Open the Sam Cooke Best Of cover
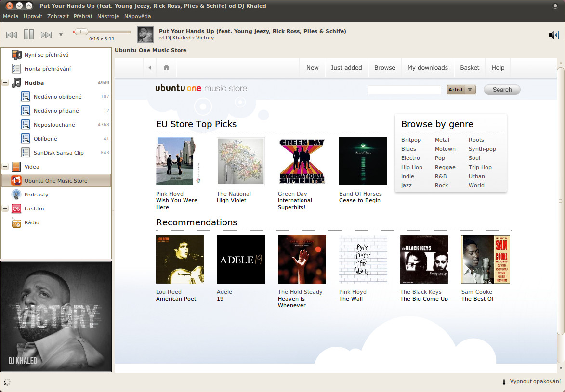The image size is (565, 392). coord(486,260)
